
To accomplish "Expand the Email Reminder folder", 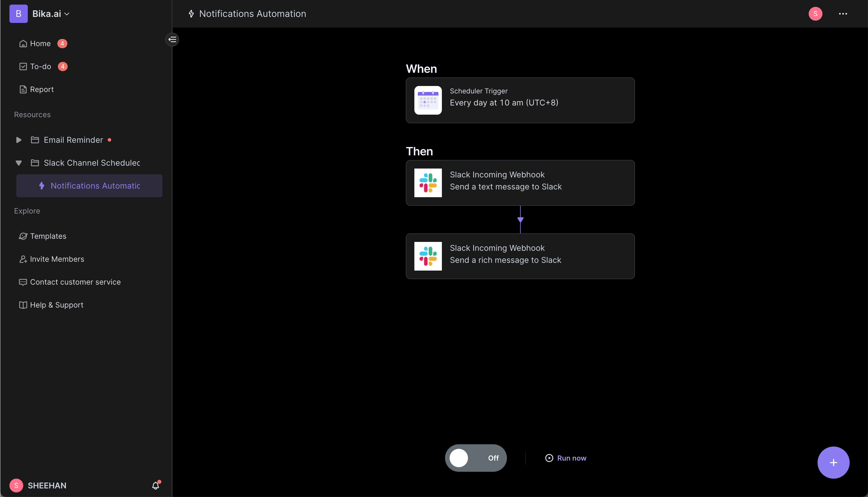I will 19,140.
